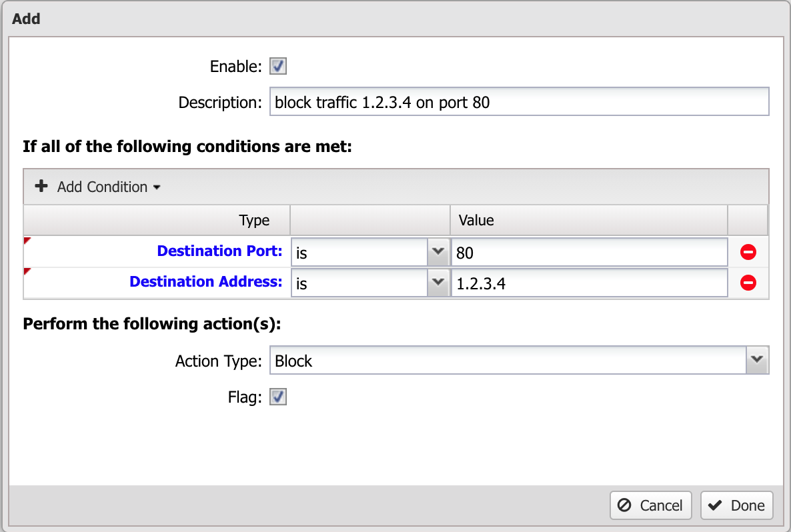
Task: Click the red corner marker on the Destination Port row
Action: pos(27,241)
